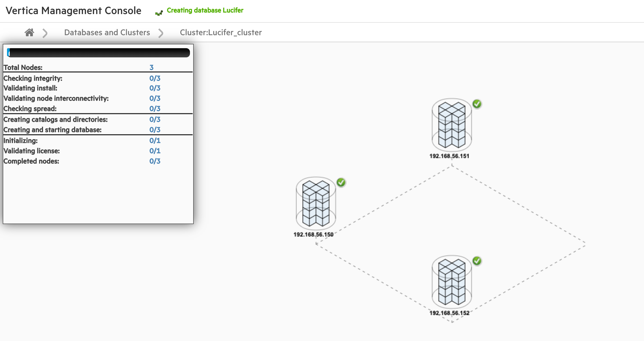Click the 192.168.56.152 IP label
This screenshot has height=341, width=644.
pyautogui.click(x=449, y=313)
